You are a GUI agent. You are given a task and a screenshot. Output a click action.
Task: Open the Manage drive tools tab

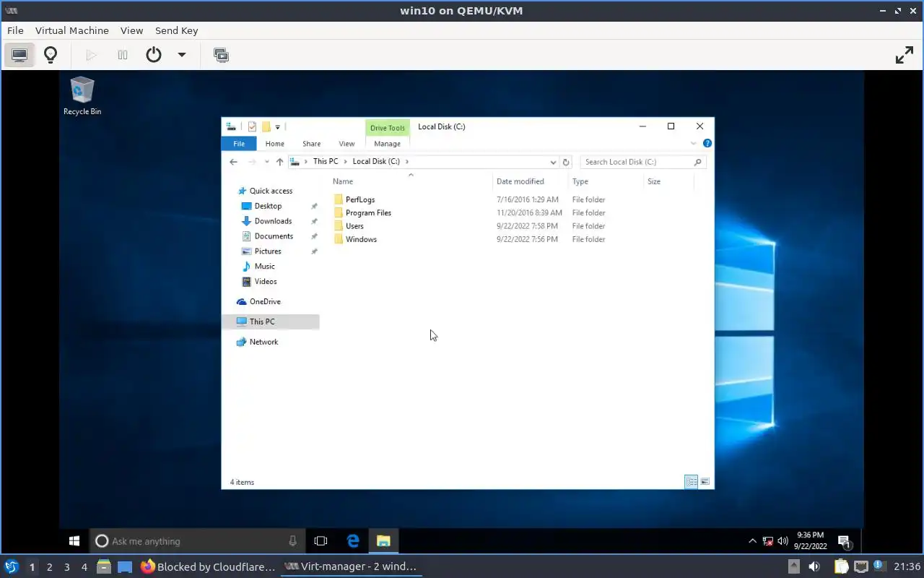coord(387,144)
